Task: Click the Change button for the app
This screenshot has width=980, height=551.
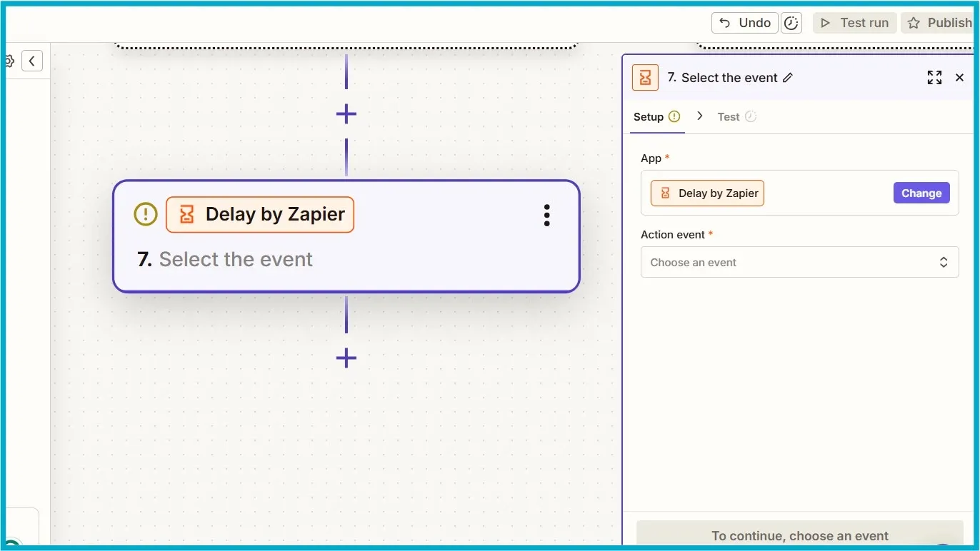Action: (921, 193)
